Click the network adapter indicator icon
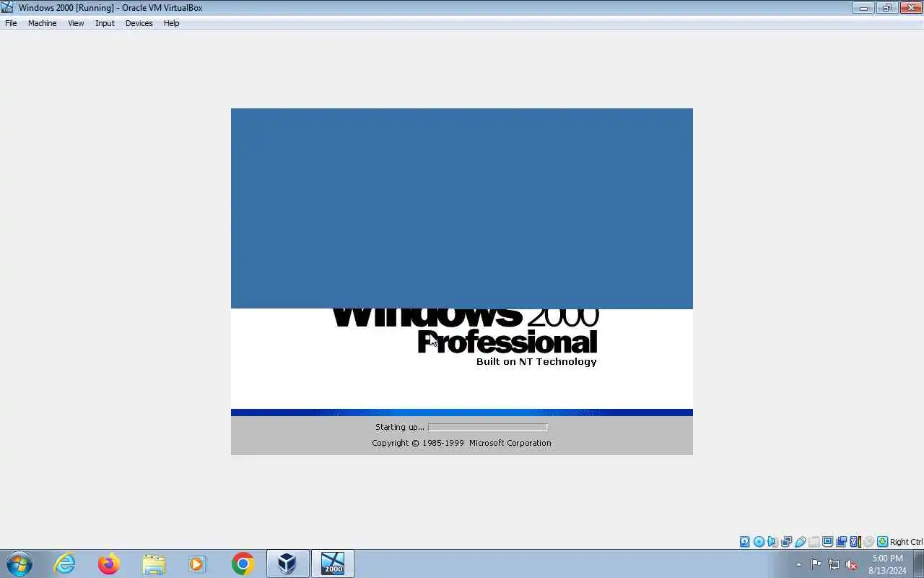 (786, 542)
